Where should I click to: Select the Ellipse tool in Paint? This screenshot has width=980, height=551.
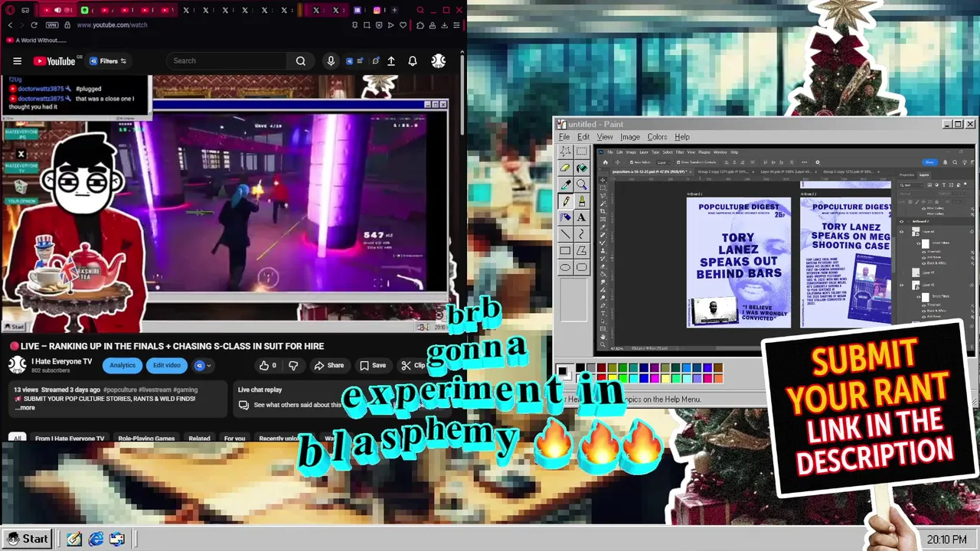[x=565, y=267]
